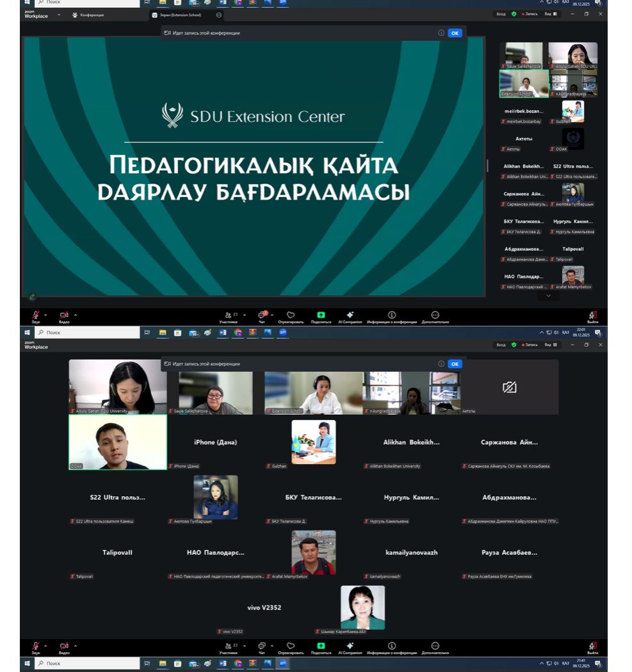Open participants list showing 23 in upper window
Viewport: 632px width, 672px height.
228,316
